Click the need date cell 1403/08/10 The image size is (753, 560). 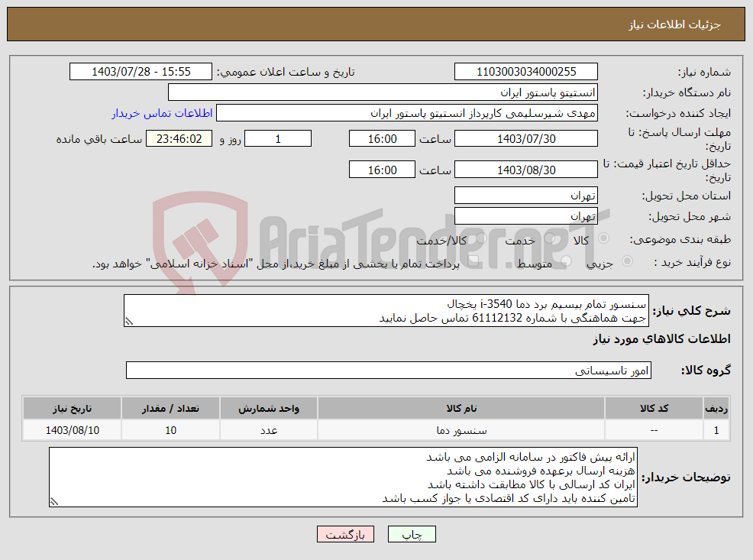(x=72, y=430)
